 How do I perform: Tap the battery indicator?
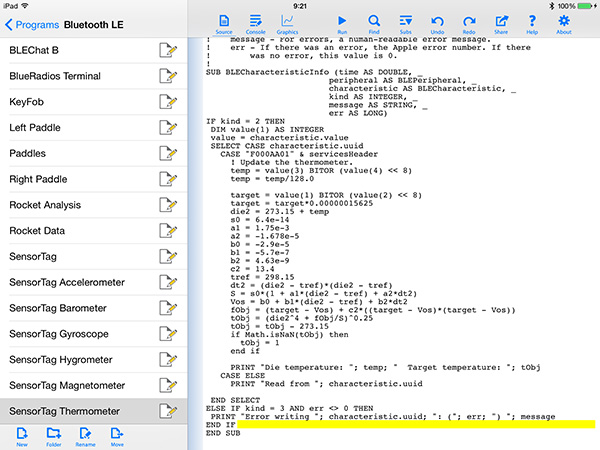coord(585,6)
